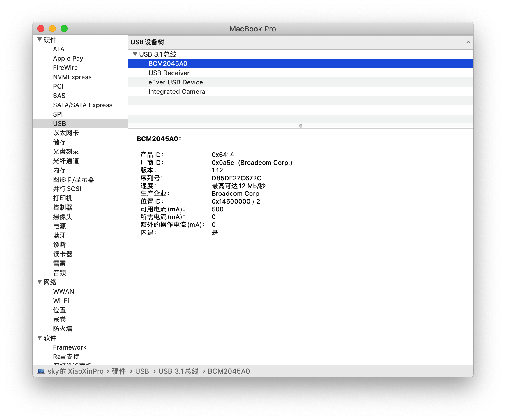Click USB 3.1总线 in the path bar

[x=178, y=371]
